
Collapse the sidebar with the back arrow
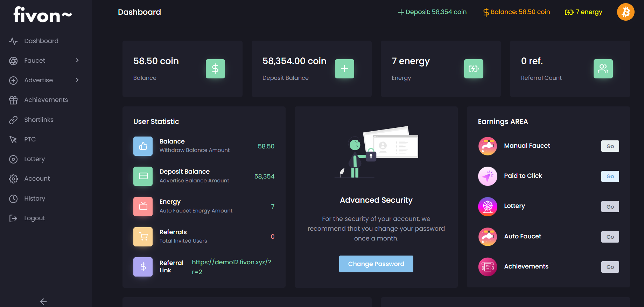(x=43, y=301)
